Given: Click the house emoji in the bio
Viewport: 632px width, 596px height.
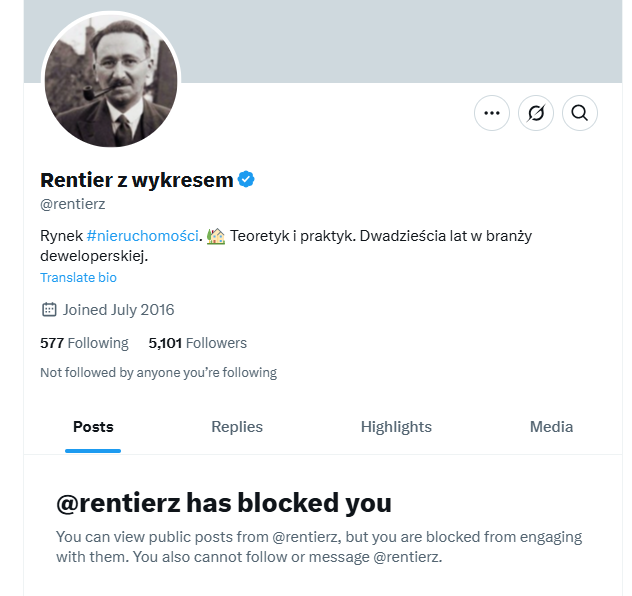Looking at the screenshot, I should pos(216,237).
